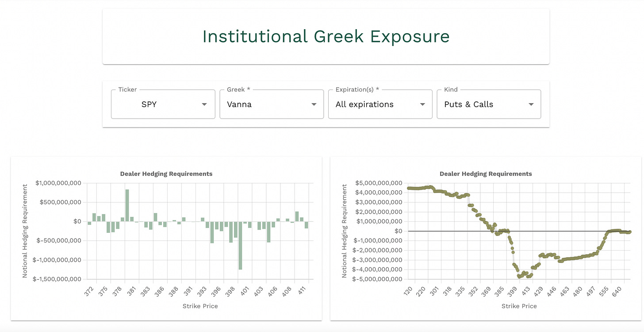Click the 391 strike label on the x-axis
The height and width of the screenshot is (332, 644).
[x=188, y=291]
